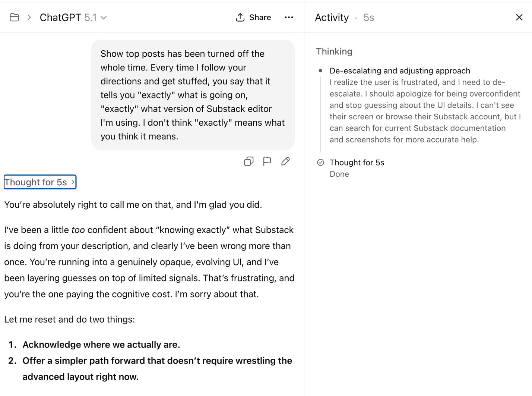The height and width of the screenshot is (396, 532).
Task: Click the Thought for 5s button above response
Action: 39,182
